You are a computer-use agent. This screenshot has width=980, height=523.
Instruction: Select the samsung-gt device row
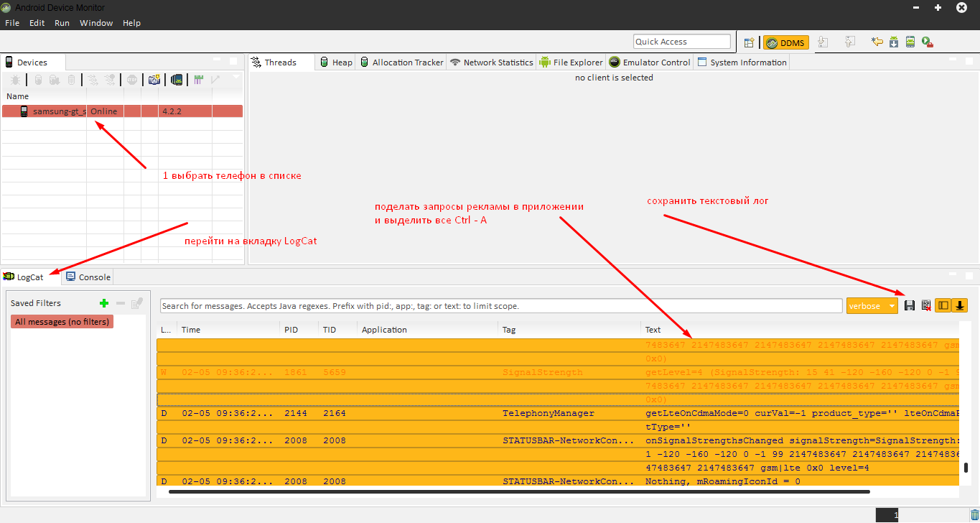pos(122,111)
